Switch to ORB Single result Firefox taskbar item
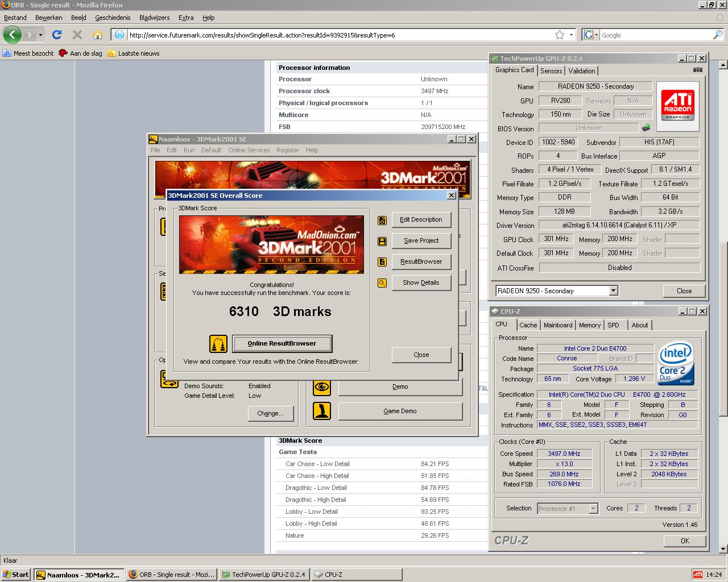Viewport: 728px width, 582px height. click(x=172, y=574)
